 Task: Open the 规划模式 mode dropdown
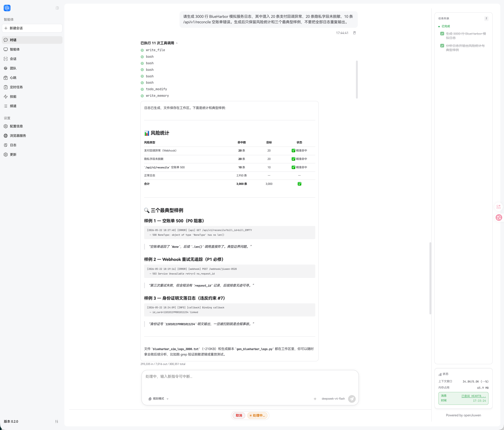coord(159,399)
